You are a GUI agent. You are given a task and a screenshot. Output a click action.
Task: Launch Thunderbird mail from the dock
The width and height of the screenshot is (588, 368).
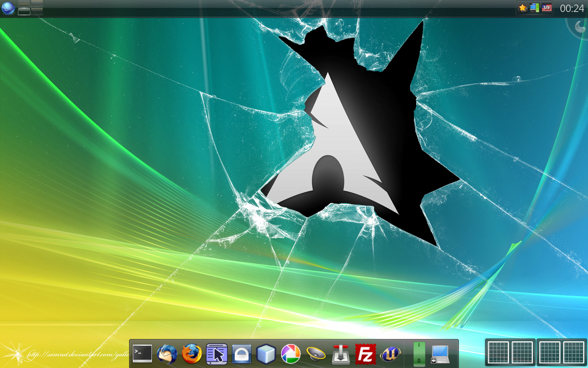coord(167,354)
